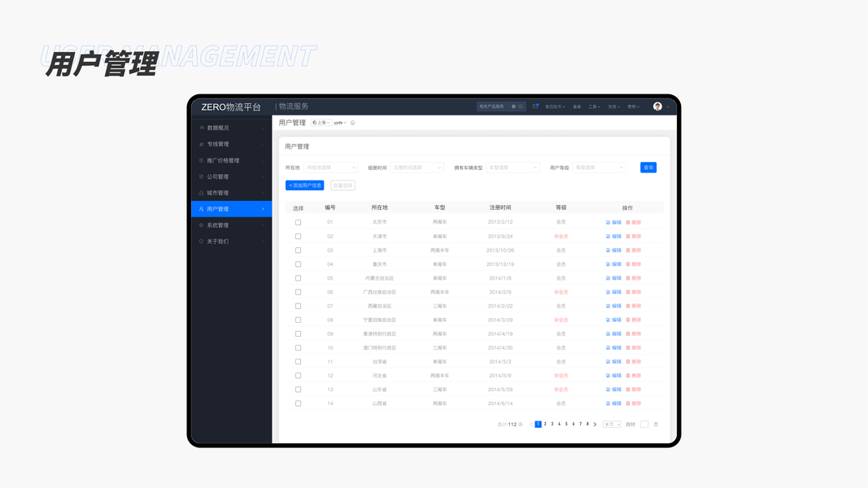Click the 系统管理 gear sidebar icon
The height and width of the screenshot is (488, 868).
point(202,225)
